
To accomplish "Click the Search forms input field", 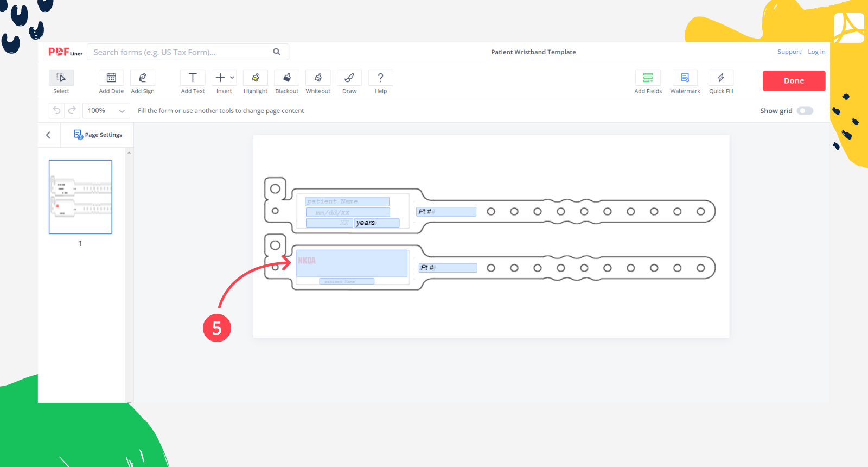I will point(182,52).
